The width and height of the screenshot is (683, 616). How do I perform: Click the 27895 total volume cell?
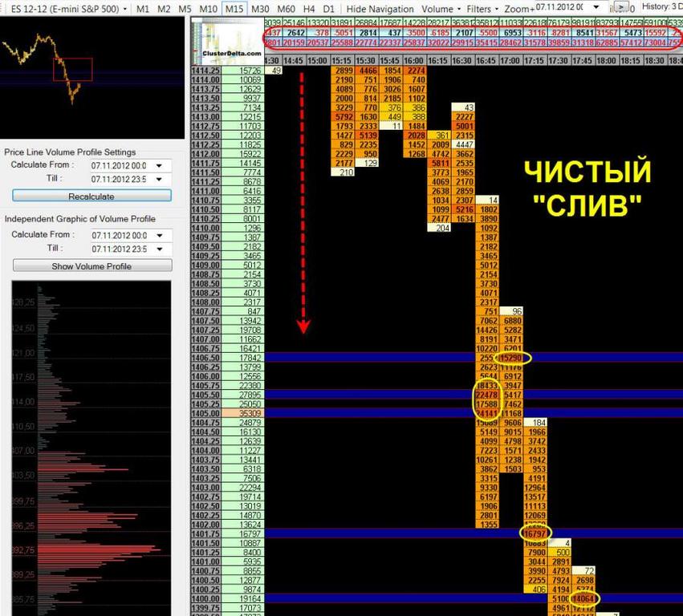click(x=242, y=395)
